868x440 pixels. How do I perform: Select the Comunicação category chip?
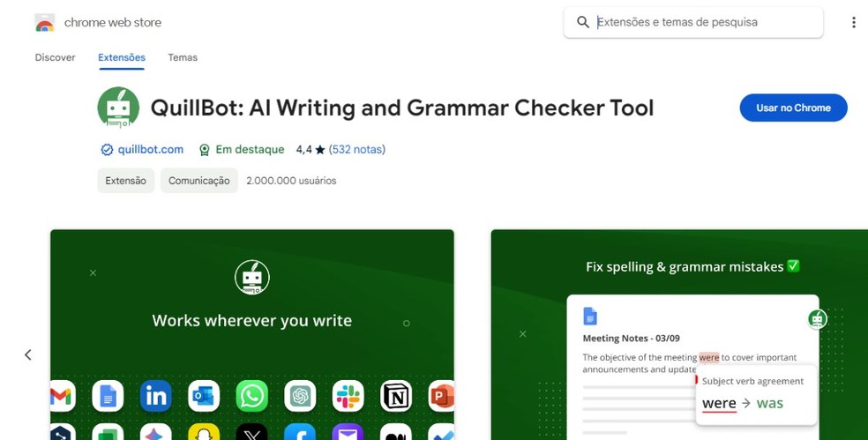(199, 181)
